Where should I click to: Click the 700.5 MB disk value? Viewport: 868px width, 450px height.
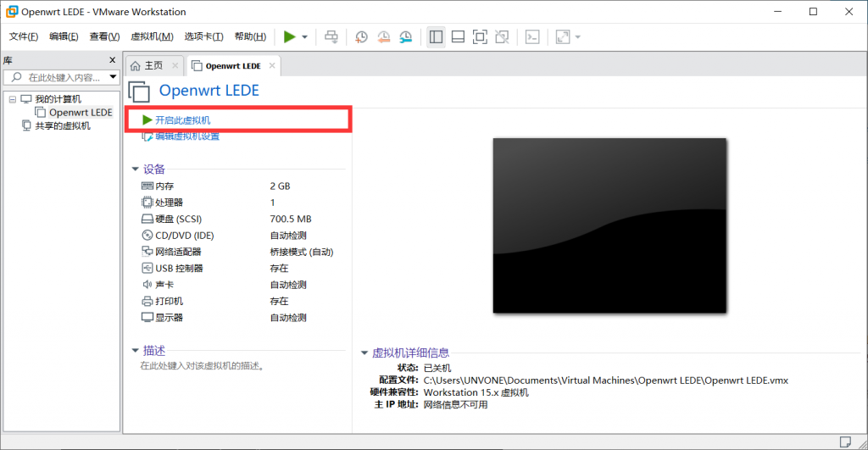tap(291, 219)
